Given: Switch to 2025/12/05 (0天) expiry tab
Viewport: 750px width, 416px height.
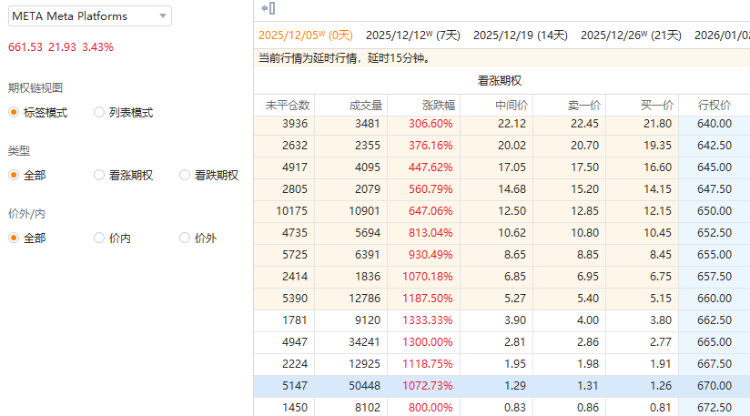Looking at the screenshot, I should 305,35.
